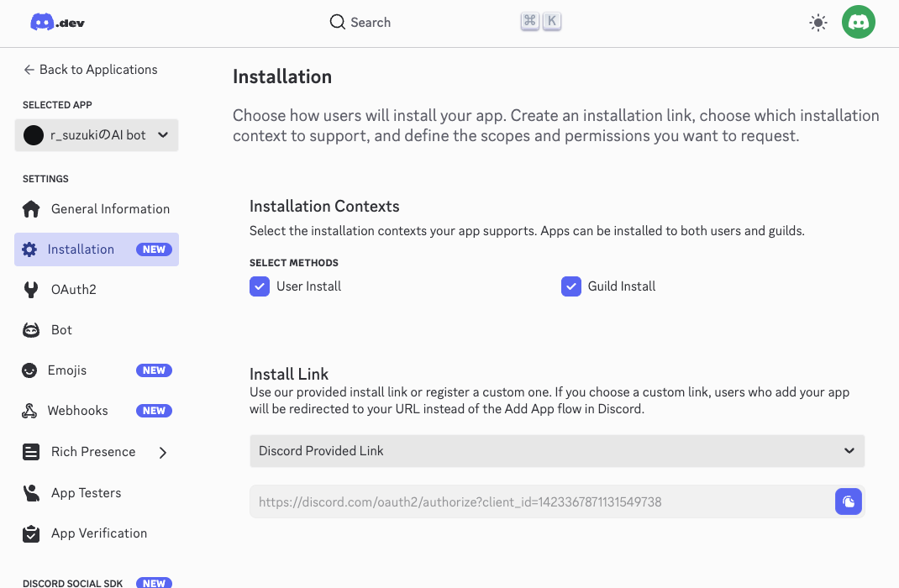899x588 pixels.
Task: Uncheck the Guild Install checkbox
Action: point(571,286)
